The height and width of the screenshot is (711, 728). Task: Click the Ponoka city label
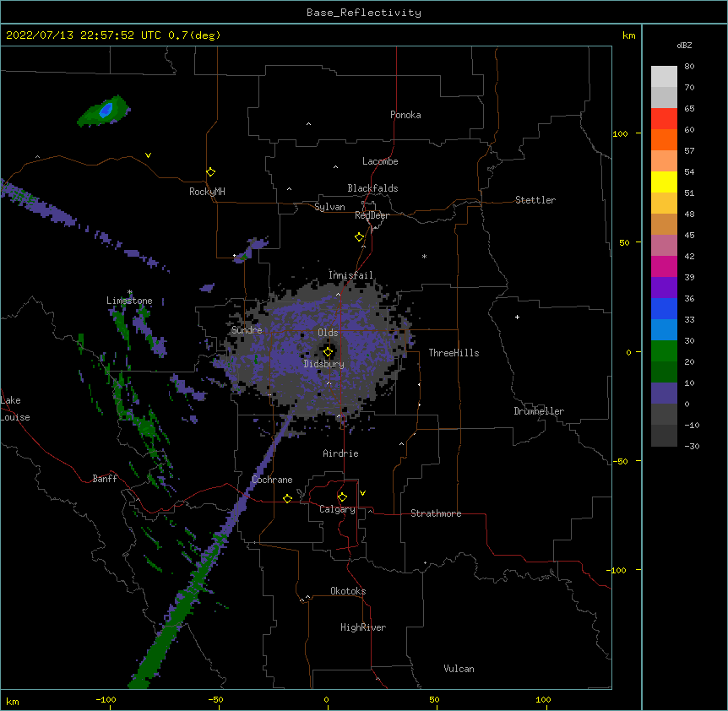pos(405,115)
